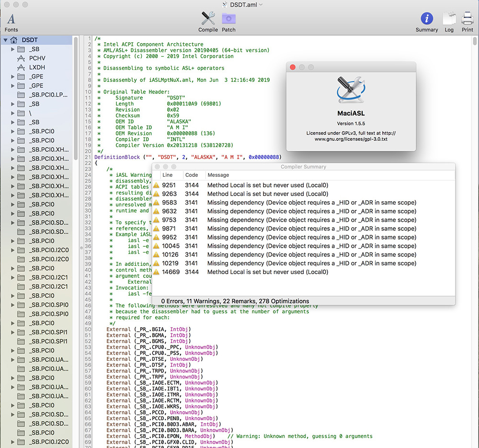Sort Compiler Summary by the Code column
This screenshot has width=479, height=448.
pos(194,175)
